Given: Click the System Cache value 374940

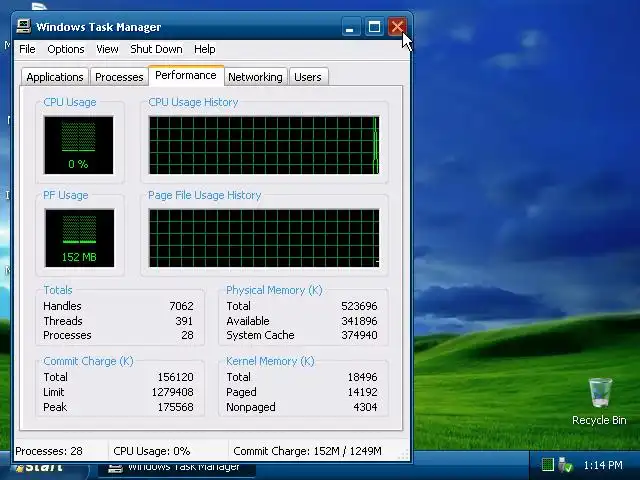Looking at the screenshot, I should point(359,335).
